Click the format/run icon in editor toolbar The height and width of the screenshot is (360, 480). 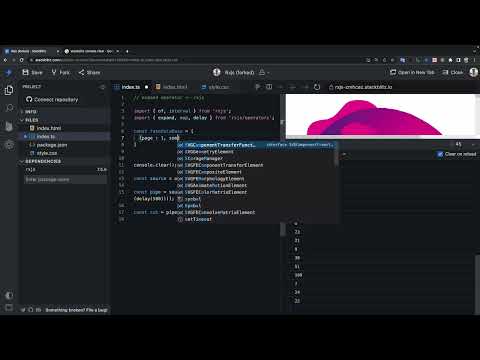258,87
